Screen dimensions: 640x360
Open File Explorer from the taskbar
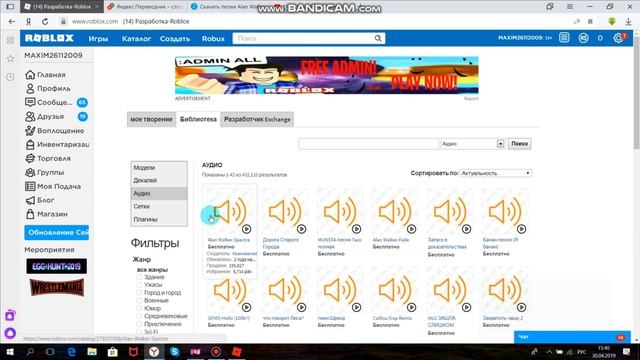(92, 351)
